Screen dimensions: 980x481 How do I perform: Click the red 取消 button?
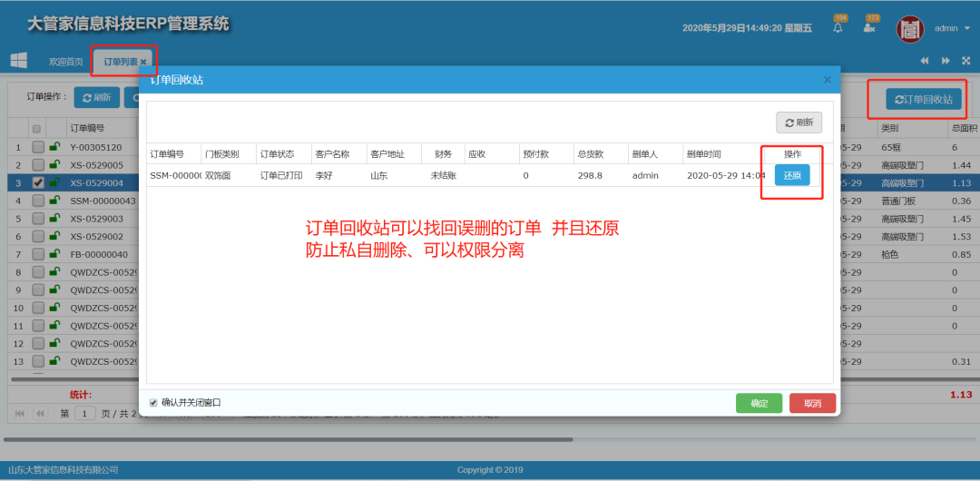point(812,403)
